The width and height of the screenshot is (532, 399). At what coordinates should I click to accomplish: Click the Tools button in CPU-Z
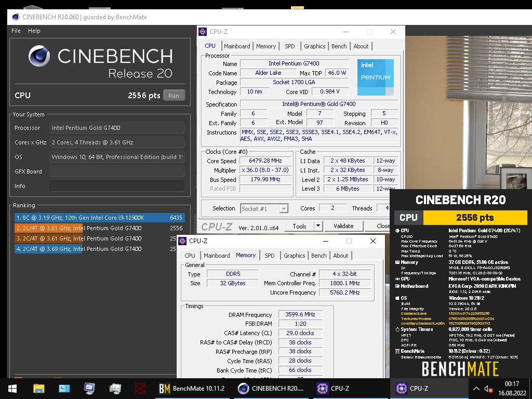pyautogui.click(x=299, y=226)
